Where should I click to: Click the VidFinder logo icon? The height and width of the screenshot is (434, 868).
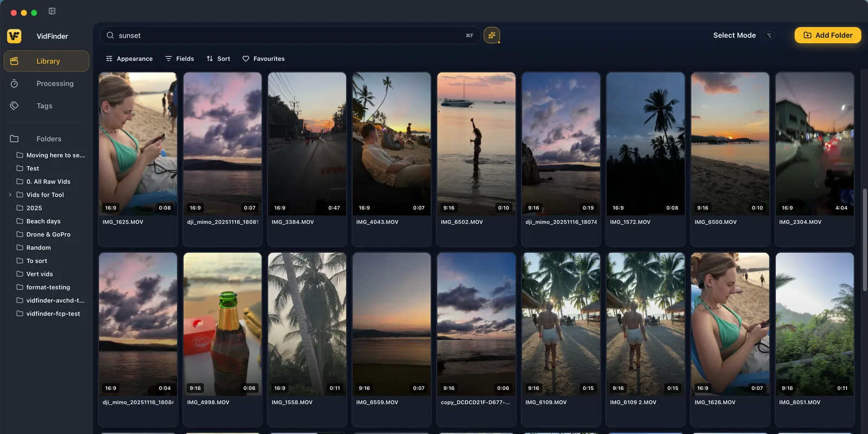pos(14,36)
